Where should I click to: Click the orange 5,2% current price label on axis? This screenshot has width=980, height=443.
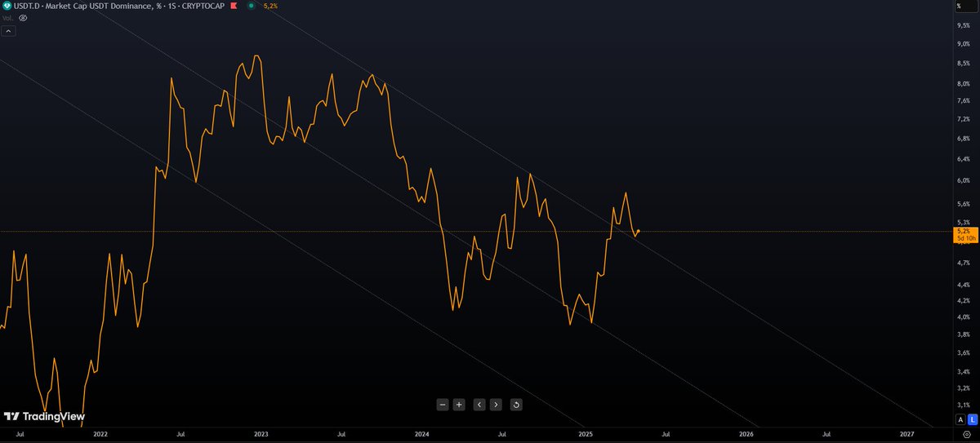(x=962, y=232)
